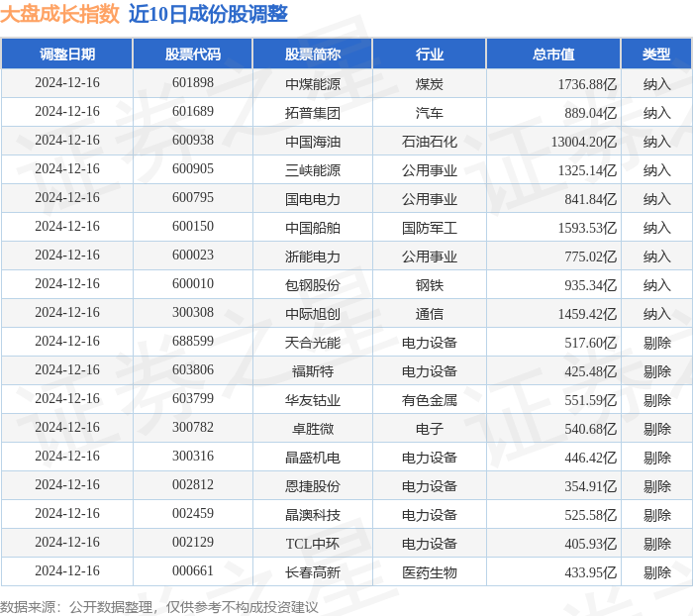Screen dimensions: 693x616
Task: Click the 调整日期 column header
Action: tap(67, 53)
